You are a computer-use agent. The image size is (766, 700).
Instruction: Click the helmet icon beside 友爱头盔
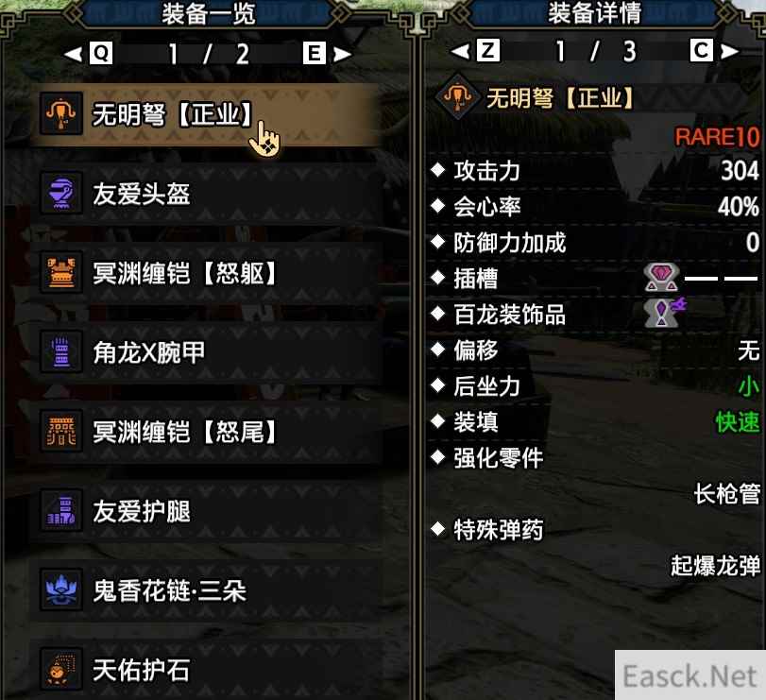click(x=61, y=194)
